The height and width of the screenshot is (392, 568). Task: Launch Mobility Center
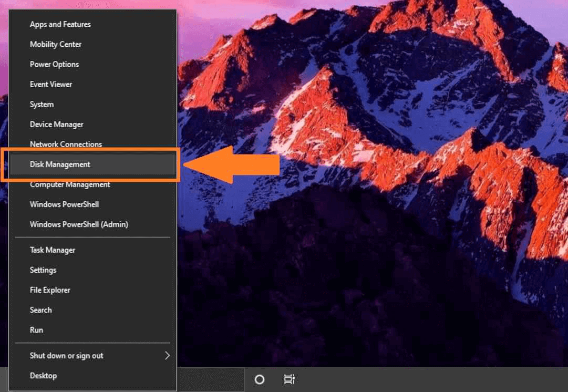[55, 44]
